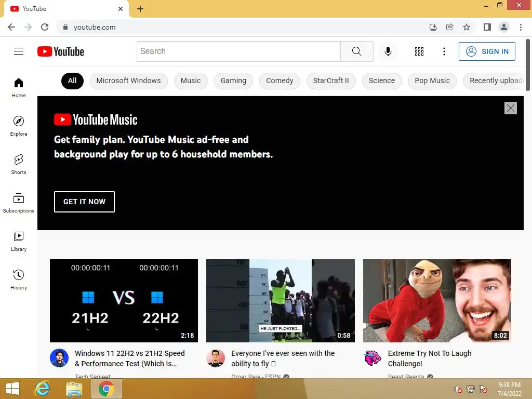Open YouTube settings three-dot menu
This screenshot has height=399, width=532.
(444, 51)
